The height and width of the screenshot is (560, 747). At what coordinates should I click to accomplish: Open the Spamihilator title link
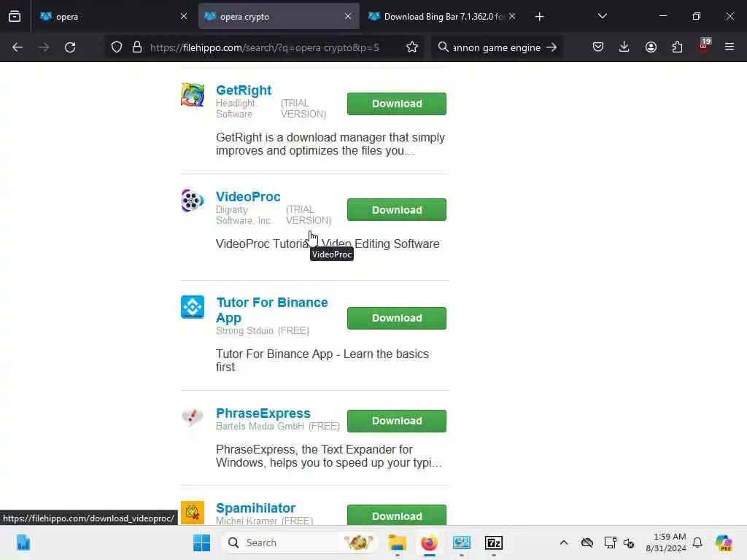pyautogui.click(x=255, y=508)
